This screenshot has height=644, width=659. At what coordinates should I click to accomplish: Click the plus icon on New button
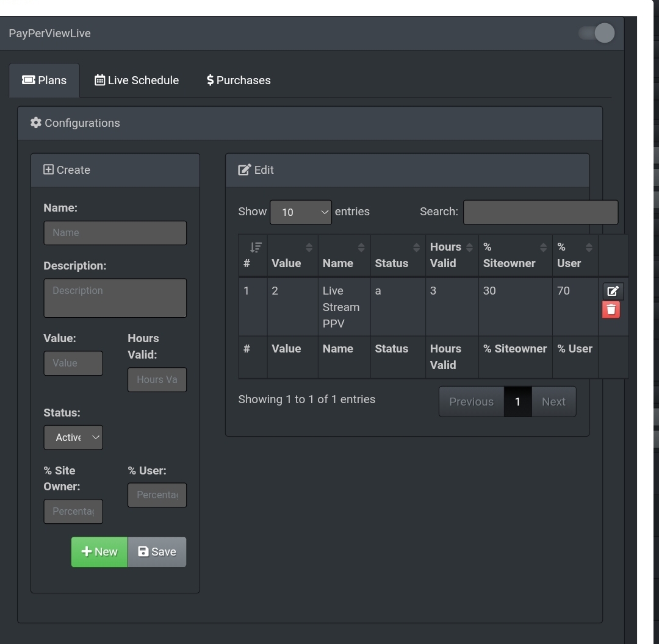[87, 551]
